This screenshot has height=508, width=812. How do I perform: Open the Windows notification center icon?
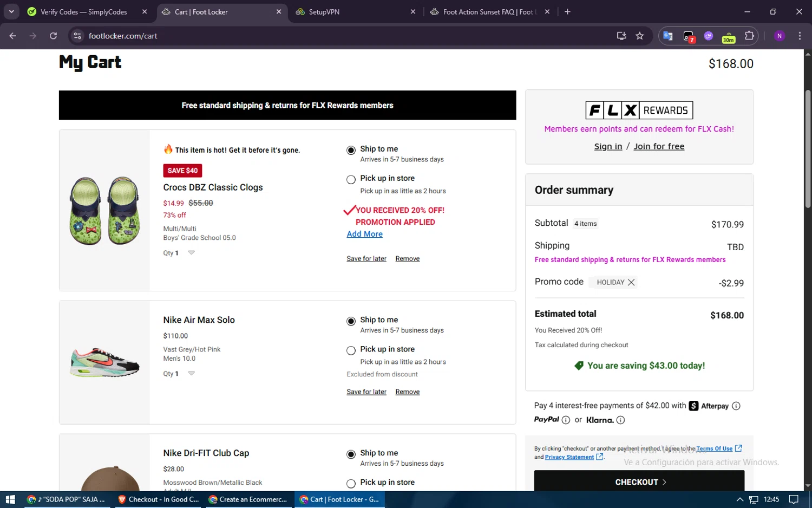point(794,499)
